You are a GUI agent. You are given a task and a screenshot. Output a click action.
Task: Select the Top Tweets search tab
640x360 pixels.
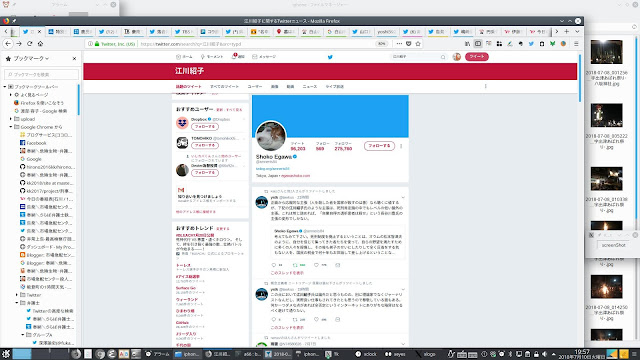coord(189,87)
